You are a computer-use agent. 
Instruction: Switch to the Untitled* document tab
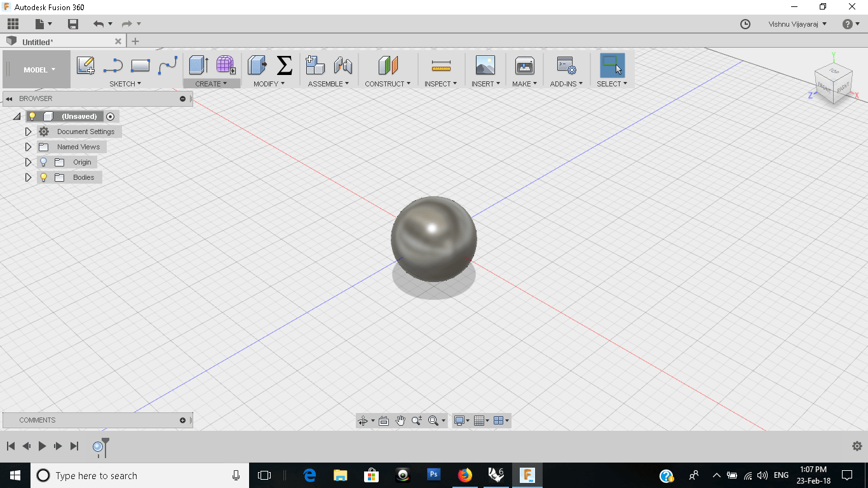[38, 42]
